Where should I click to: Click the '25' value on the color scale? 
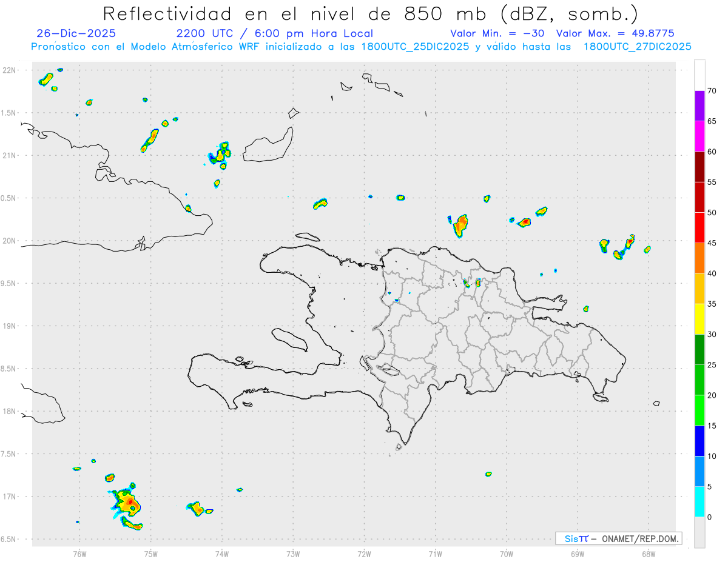point(712,365)
